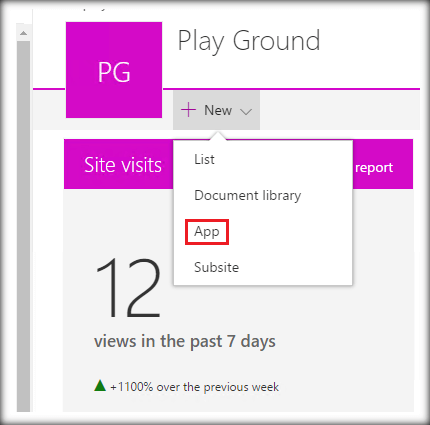Screen dimensions: 430x425
Task: Click the large 12 views count
Action: point(128,288)
